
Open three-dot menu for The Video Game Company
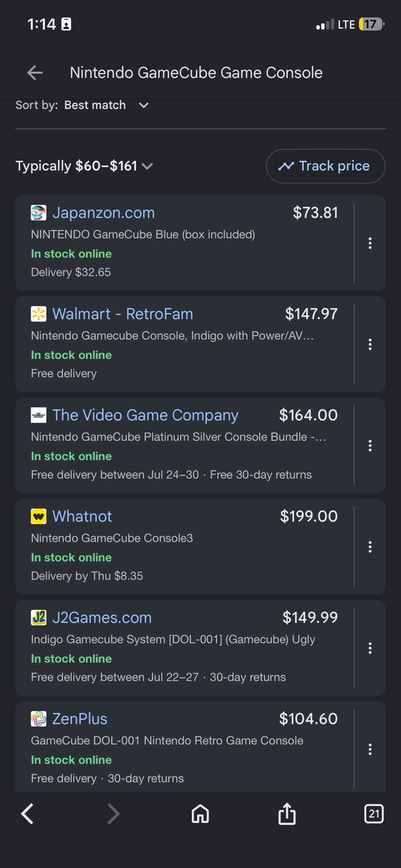coord(370,446)
